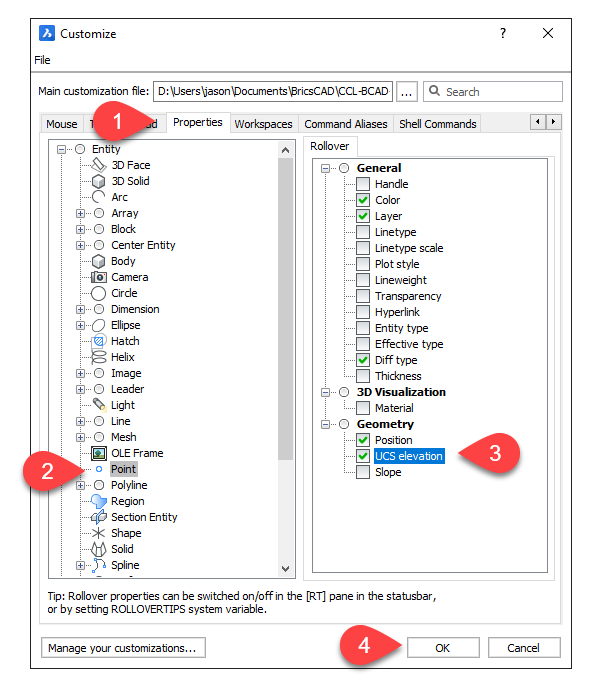Click the entity list scroll up arrow
592x698 pixels.
pyautogui.click(x=285, y=150)
